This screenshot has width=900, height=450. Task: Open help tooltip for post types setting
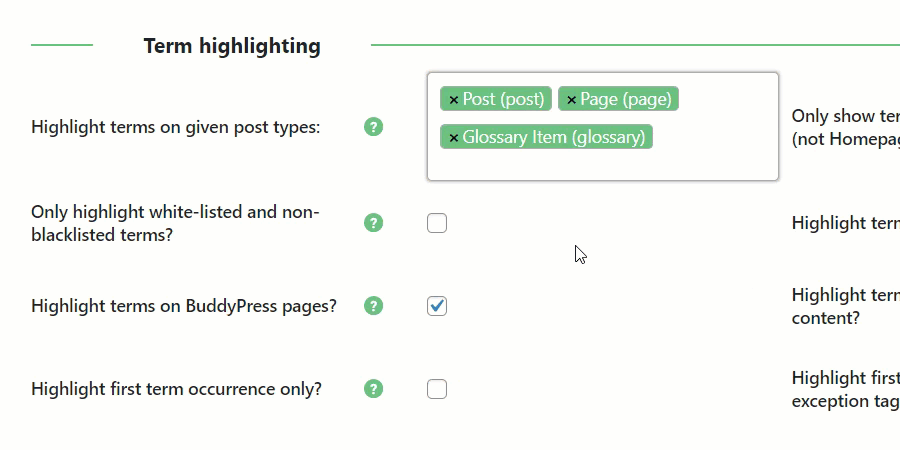point(373,127)
